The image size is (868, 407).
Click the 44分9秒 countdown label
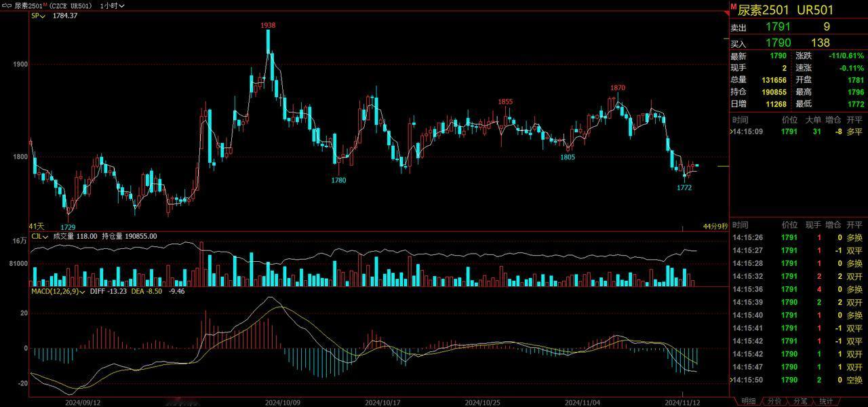(715, 226)
